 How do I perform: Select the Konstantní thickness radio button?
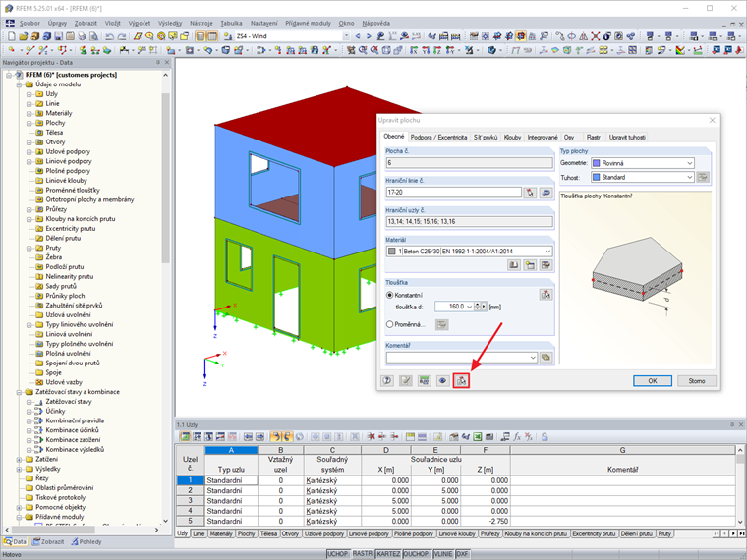pyautogui.click(x=389, y=296)
